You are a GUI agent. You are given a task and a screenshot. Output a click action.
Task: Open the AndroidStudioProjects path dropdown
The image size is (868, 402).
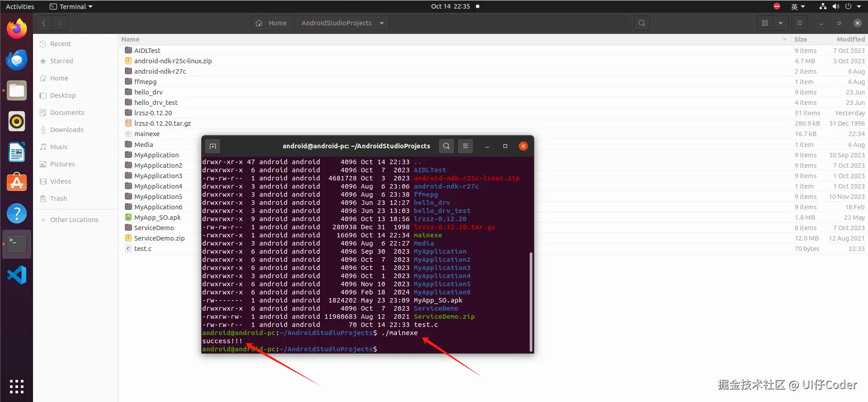point(382,23)
